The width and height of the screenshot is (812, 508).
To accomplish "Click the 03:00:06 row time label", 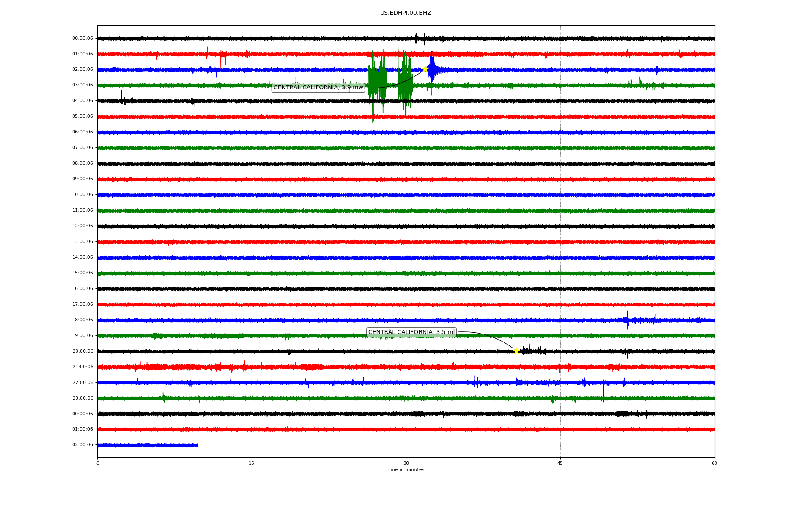I will tap(82, 85).
